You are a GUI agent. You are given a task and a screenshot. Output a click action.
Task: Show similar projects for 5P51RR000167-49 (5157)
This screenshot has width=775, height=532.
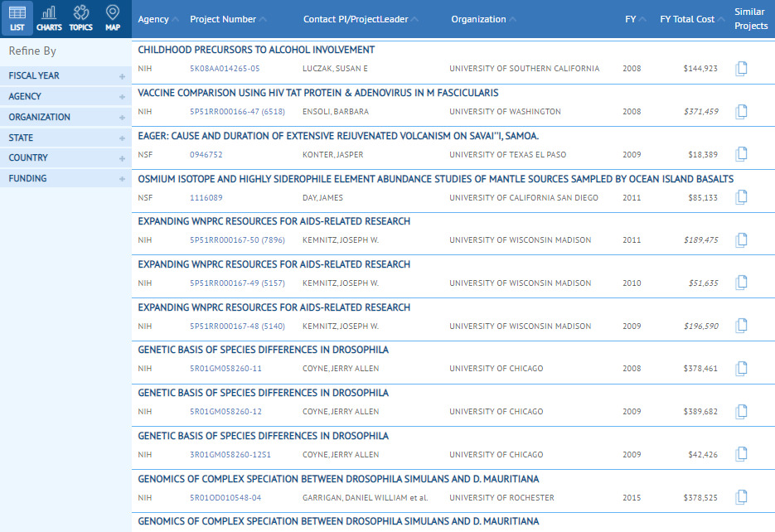(x=741, y=283)
